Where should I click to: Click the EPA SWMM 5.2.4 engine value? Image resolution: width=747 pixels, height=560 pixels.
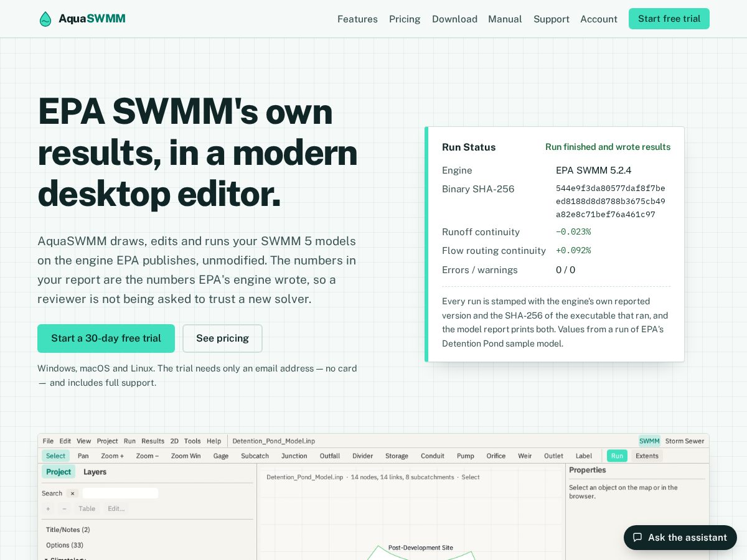point(594,170)
